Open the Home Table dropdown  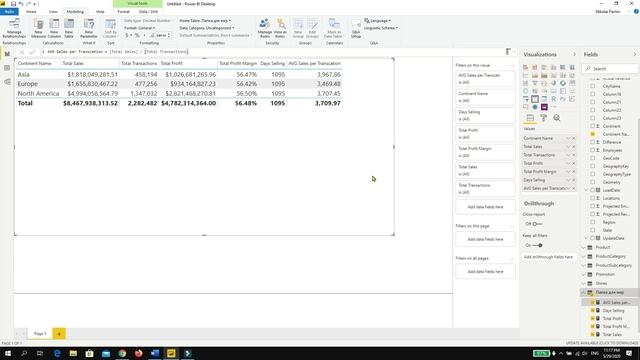205,20
